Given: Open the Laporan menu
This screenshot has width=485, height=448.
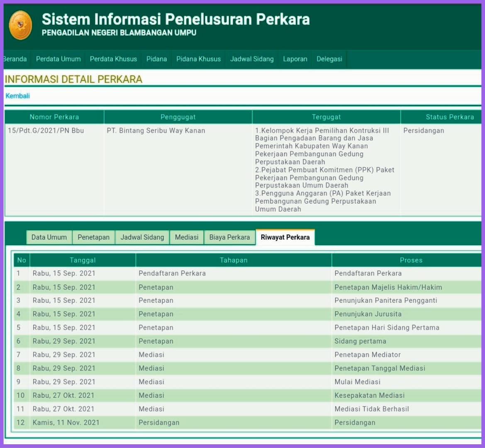Looking at the screenshot, I should tap(295, 59).
